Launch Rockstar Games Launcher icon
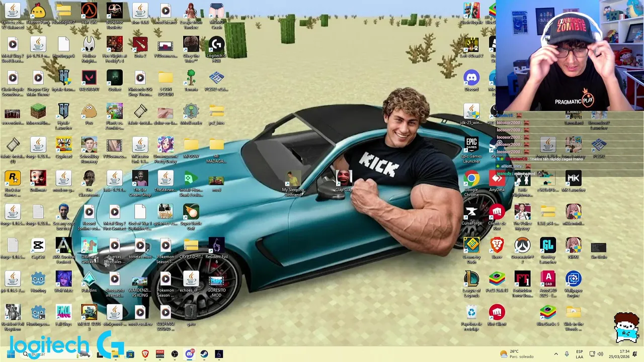The width and height of the screenshot is (644, 362). [x=13, y=184]
